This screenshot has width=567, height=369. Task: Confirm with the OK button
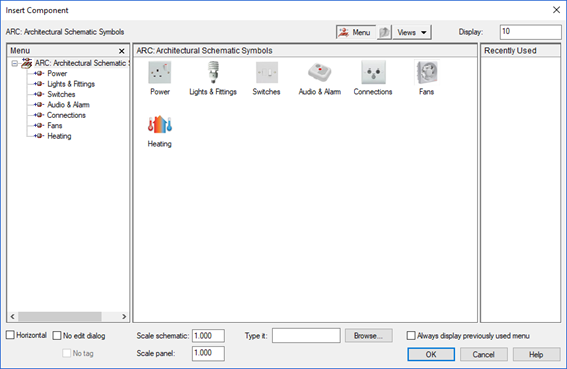click(431, 354)
